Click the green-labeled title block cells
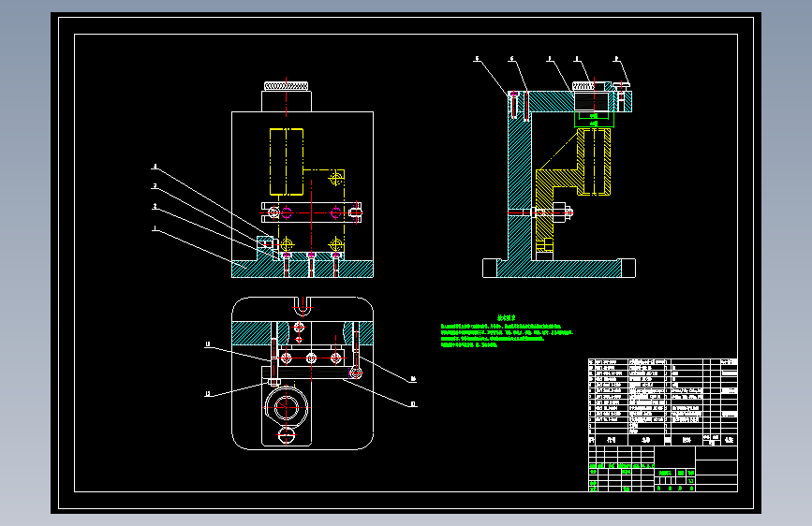The width and height of the screenshot is (812, 526). (x=642, y=477)
